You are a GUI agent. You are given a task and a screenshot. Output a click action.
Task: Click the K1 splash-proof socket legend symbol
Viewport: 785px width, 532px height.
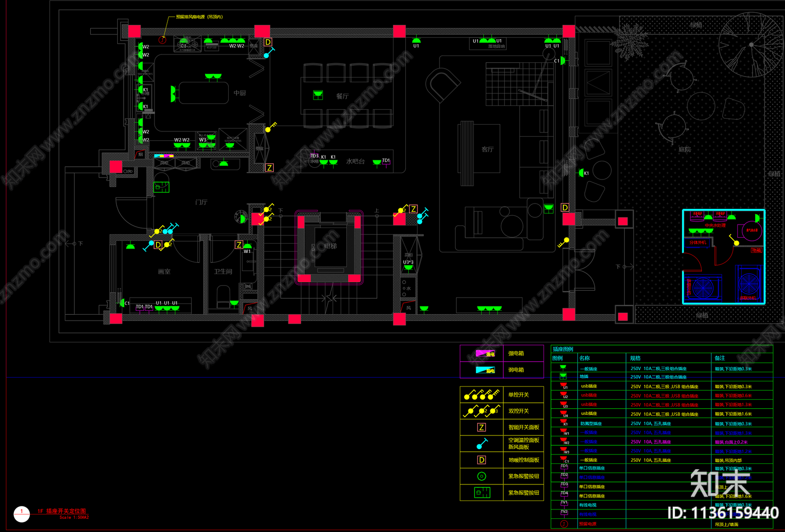coord(564,423)
